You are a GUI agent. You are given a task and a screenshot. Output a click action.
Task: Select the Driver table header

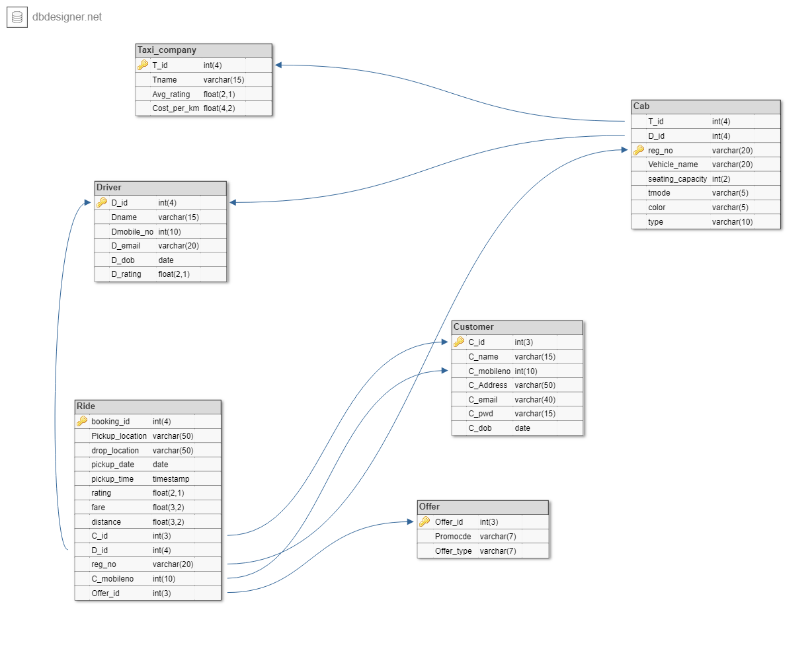click(160, 188)
